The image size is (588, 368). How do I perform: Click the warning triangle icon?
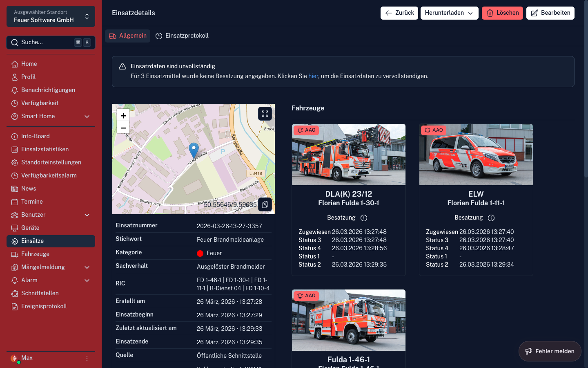point(122,66)
